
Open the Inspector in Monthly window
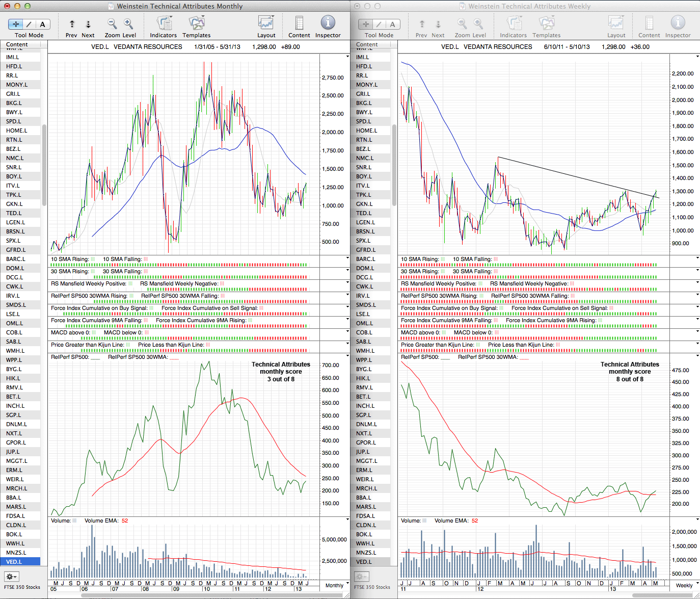coord(328,23)
